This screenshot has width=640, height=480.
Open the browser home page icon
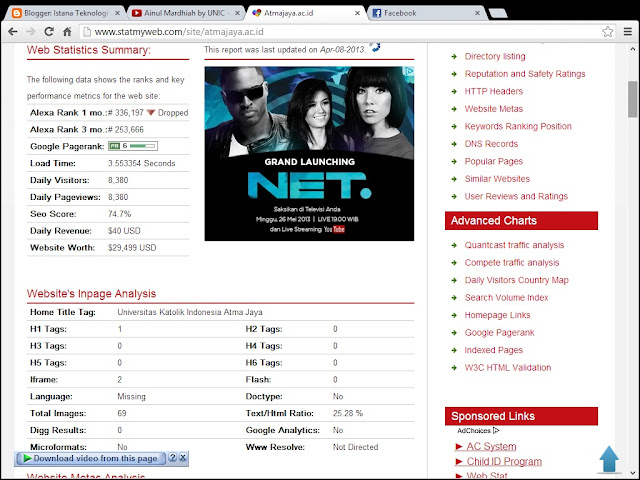click(67, 32)
